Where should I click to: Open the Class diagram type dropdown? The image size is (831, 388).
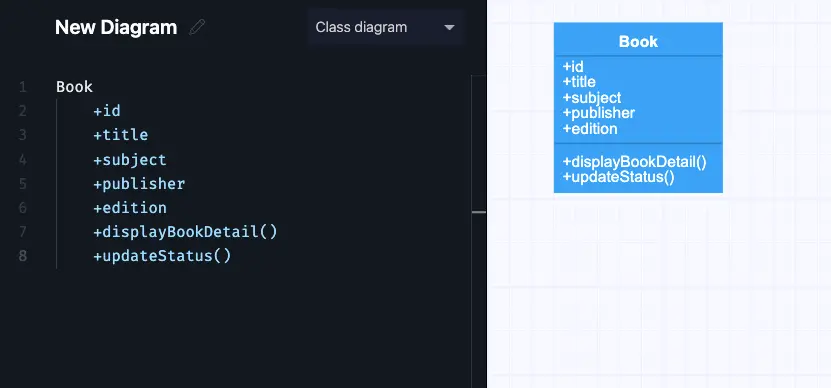pos(385,27)
